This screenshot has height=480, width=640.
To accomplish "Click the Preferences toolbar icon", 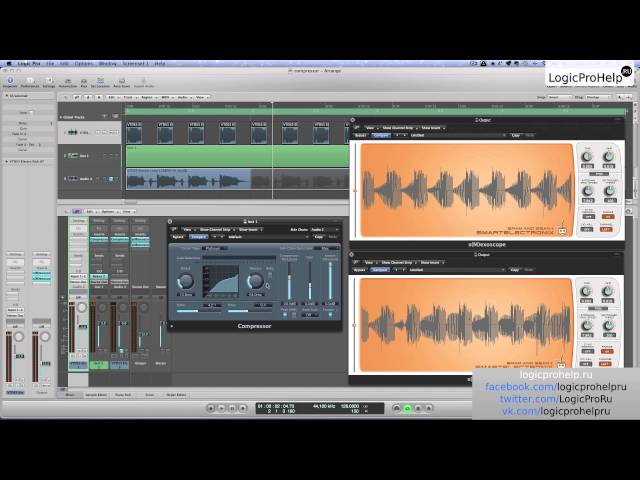I will [x=30, y=81].
